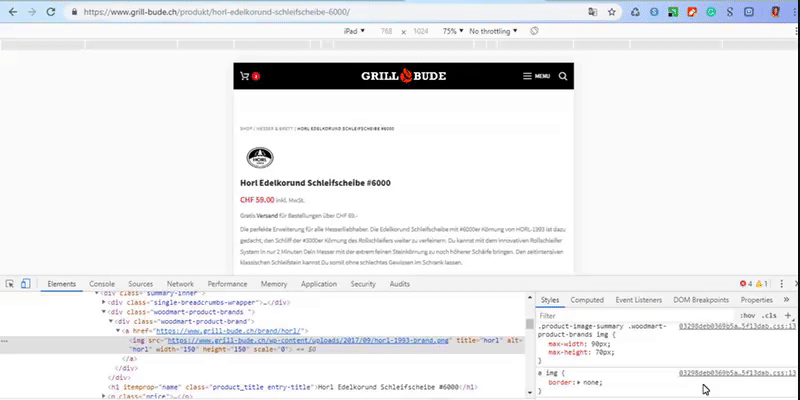The height and width of the screenshot is (400, 800).
Task: Reload the current page
Action: [51, 12]
